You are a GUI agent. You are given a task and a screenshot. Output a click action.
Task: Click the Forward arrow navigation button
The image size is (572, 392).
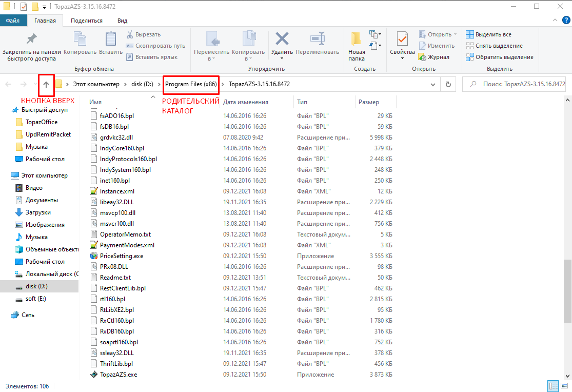[x=24, y=84]
